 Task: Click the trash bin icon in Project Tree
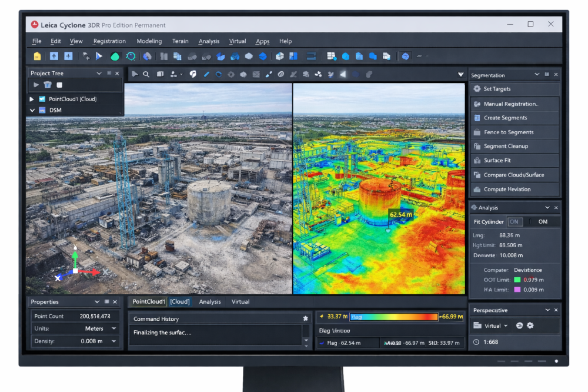click(x=48, y=85)
